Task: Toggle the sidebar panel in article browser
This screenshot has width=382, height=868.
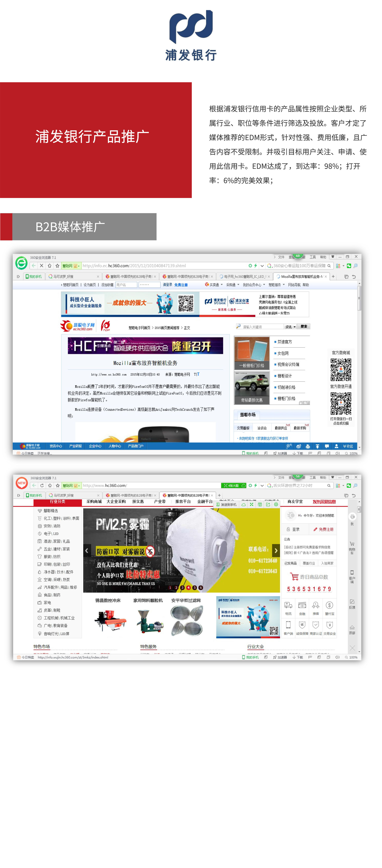Action: [x=18, y=276]
